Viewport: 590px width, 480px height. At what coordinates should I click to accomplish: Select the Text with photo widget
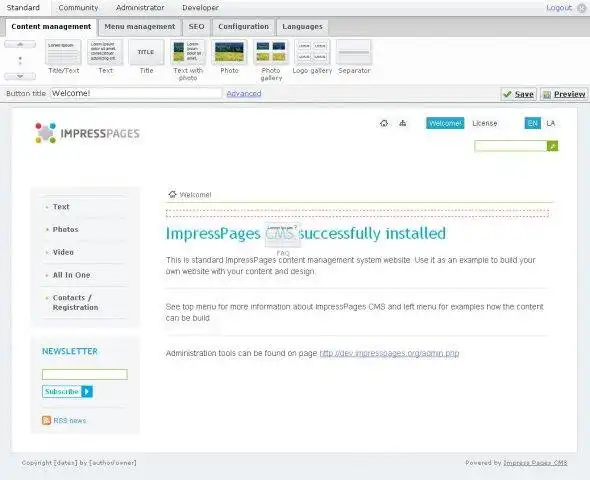tap(188, 52)
